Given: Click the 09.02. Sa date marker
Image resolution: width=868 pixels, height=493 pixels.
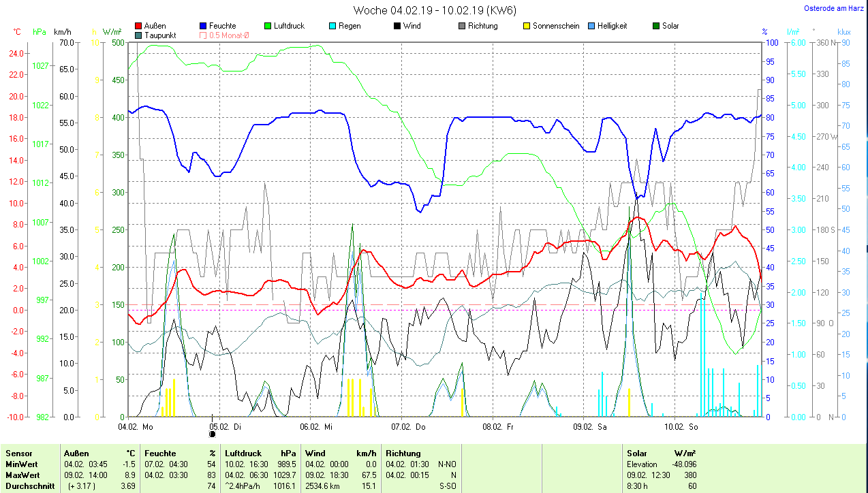Looking at the screenshot, I should [x=591, y=427].
